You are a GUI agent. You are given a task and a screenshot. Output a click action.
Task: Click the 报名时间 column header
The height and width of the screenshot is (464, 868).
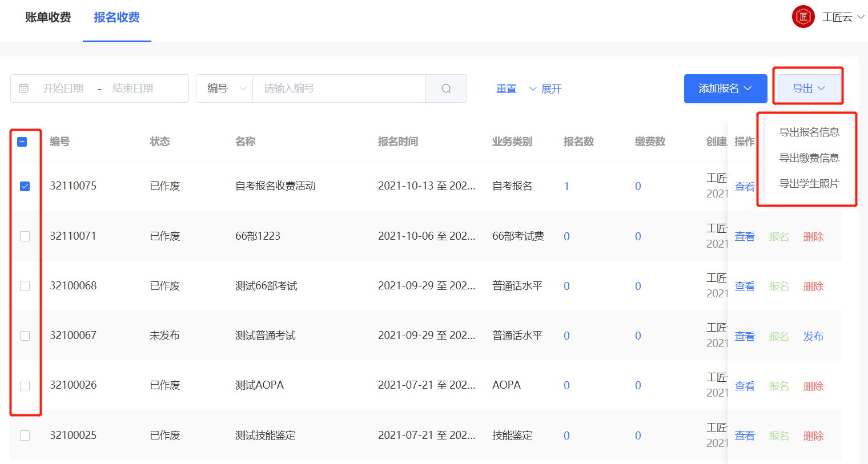(398, 142)
